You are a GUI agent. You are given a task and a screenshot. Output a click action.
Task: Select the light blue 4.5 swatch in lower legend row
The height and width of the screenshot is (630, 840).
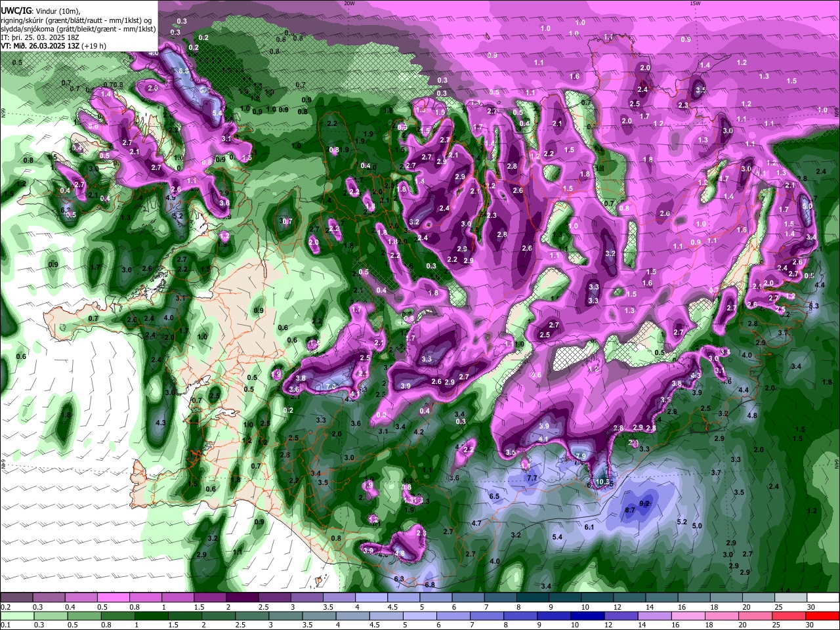[x=386, y=616]
